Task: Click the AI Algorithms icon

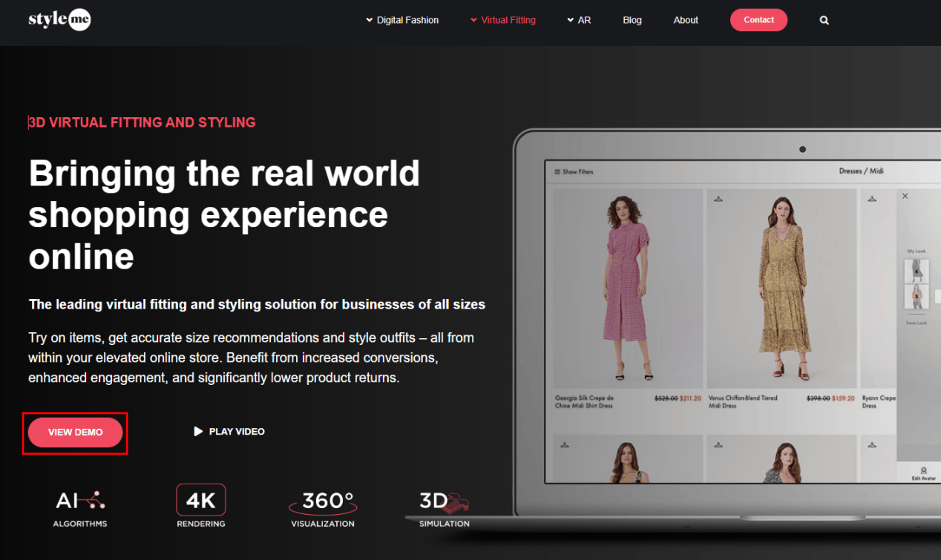Action: (x=80, y=501)
